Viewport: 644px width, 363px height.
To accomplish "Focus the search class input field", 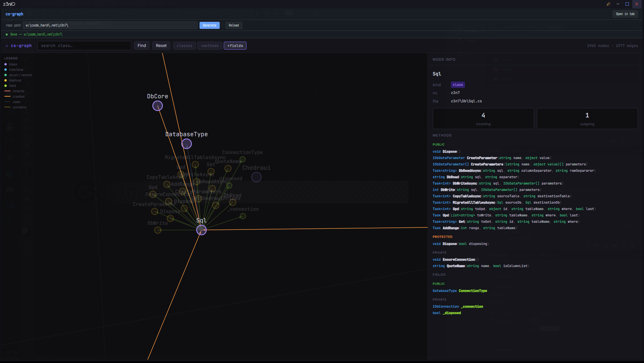I will 84,46.
